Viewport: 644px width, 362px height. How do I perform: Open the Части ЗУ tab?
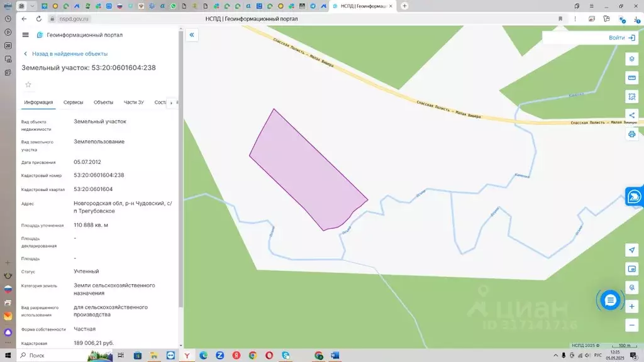pyautogui.click(x=133, y=102)
